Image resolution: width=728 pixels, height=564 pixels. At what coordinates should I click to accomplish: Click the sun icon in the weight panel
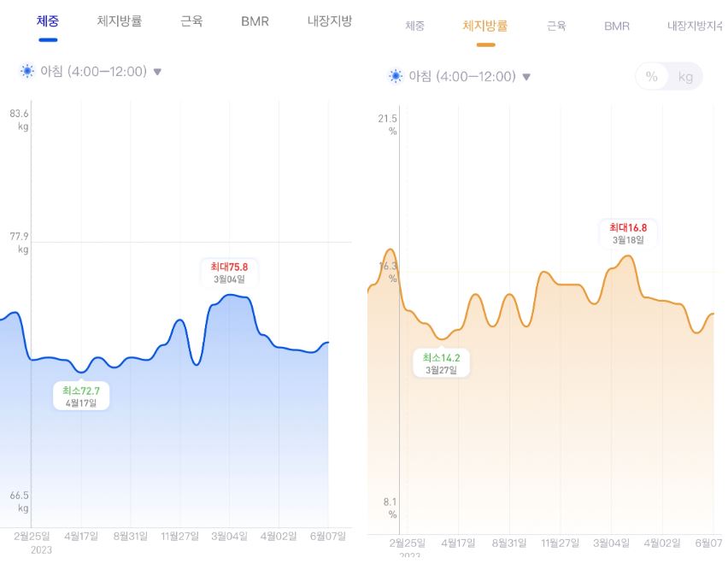pyautogui.click(x=27, y=71)
